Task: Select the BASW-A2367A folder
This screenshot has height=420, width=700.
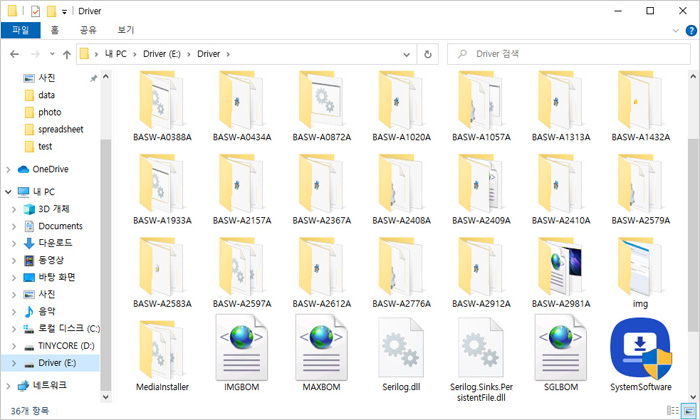Action: (x=321, y=190)
